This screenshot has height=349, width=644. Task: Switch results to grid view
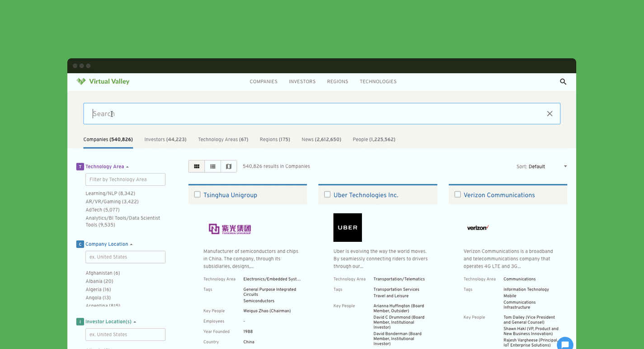coord(197,166)
